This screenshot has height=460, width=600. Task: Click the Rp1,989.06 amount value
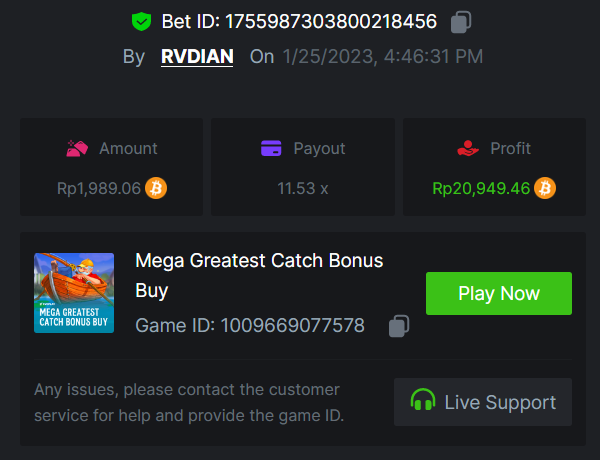point(98,187)
